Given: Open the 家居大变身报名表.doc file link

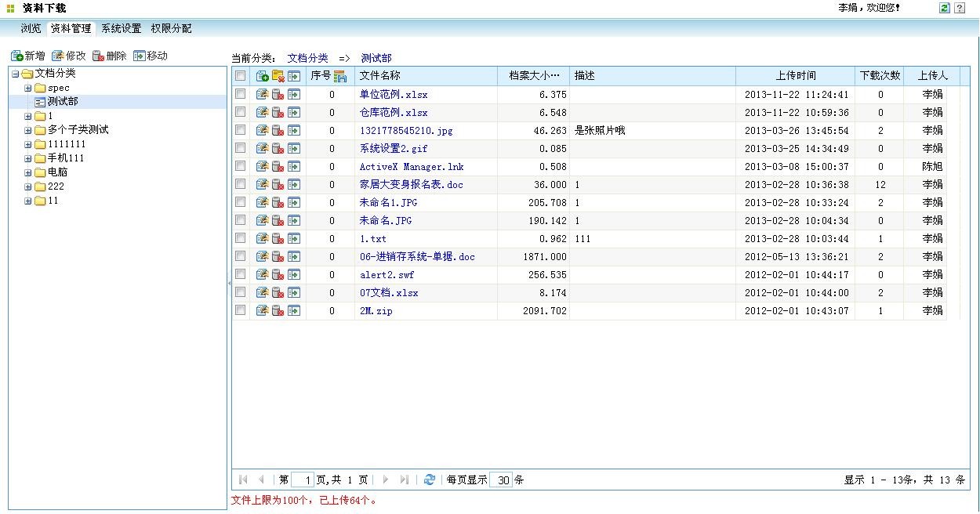Looking at the screenshot, I should (x=411, y=184).
